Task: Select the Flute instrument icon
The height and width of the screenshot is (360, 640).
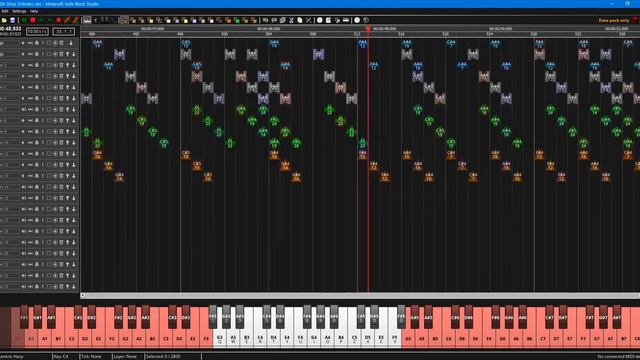Action: click(176, 20)
